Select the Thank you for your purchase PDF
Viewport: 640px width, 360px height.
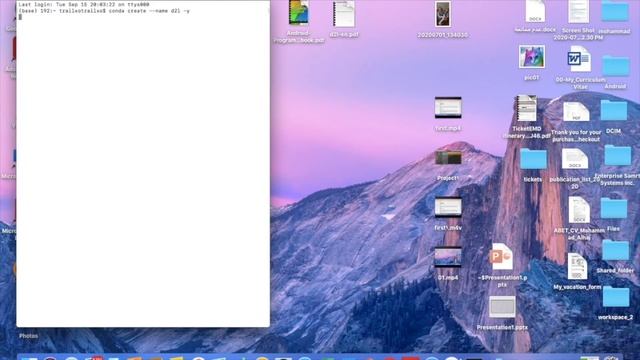(x=576, y=112)
